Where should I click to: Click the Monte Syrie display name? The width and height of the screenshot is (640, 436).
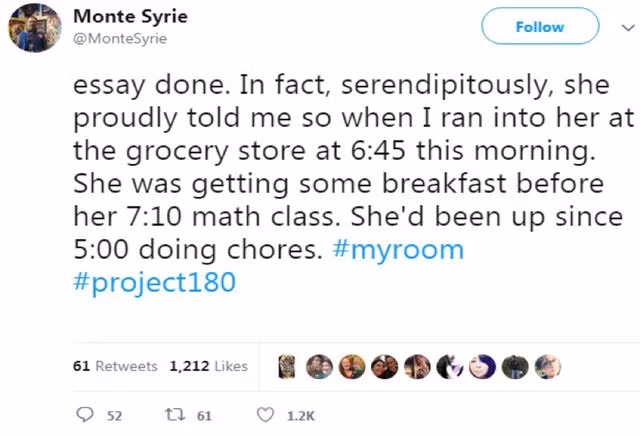click(x=131, y=17)
